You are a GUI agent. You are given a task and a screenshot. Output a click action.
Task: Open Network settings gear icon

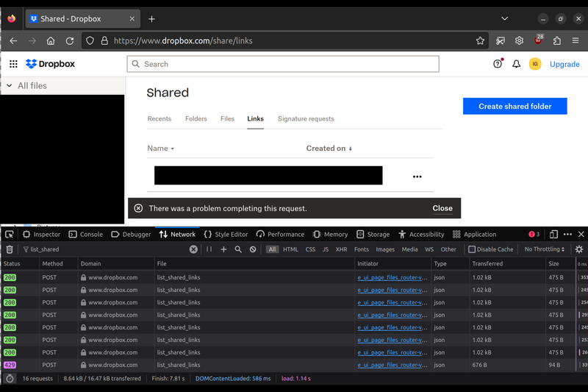click(x=579, y=249)
